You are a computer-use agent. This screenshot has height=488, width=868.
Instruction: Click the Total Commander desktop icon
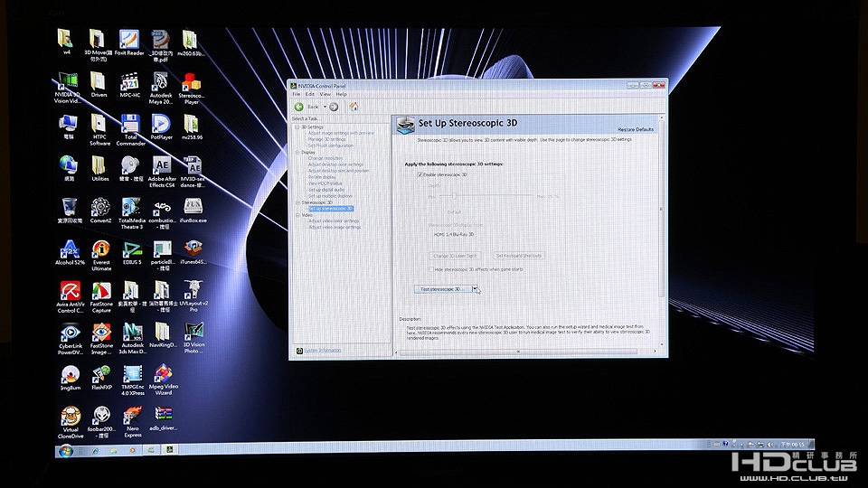130,130
